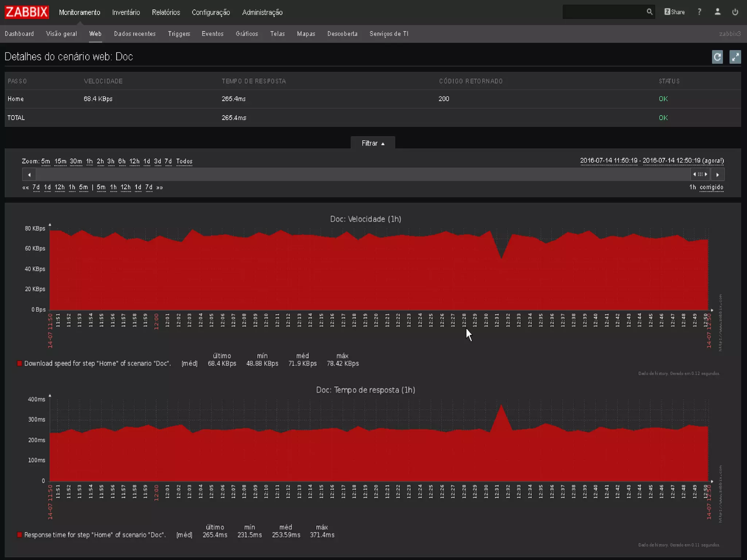Open the Zabbix Share link
The width and height of the screenshot is (747, 560).
[x=674, y=12]
